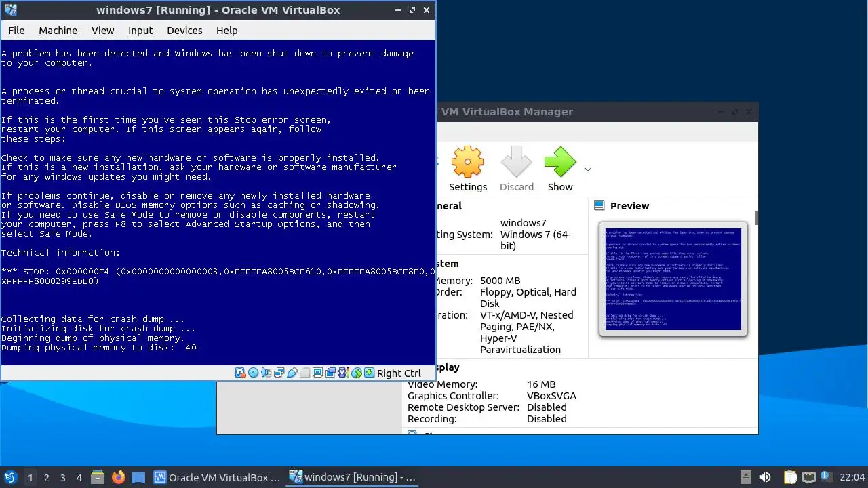Click the Show green arrow button
The width and height of the screenshot is (868, 488).
click(560, 169)
